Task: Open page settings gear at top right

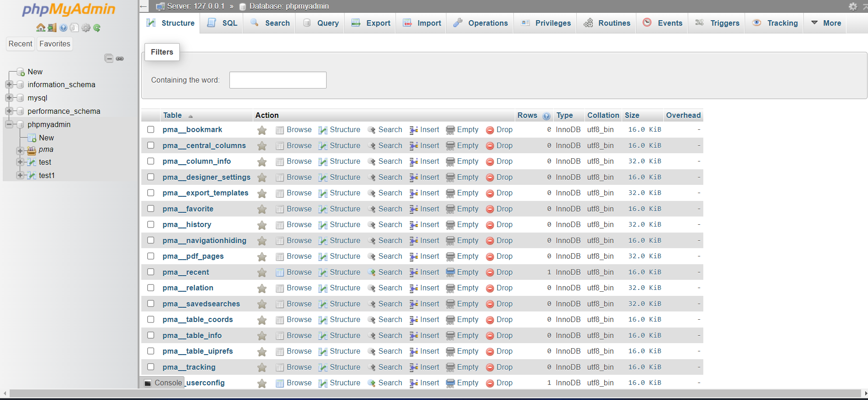Action: pos(853,6)
